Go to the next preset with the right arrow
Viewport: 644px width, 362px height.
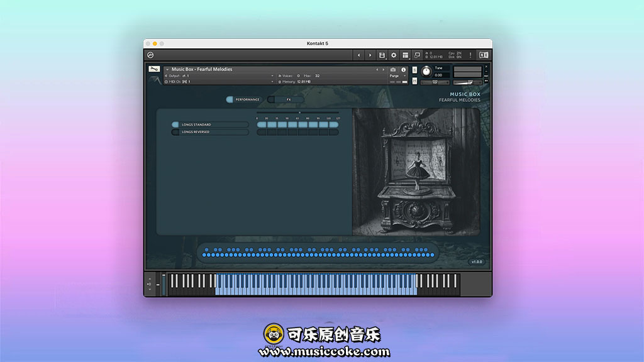(370, 55)
